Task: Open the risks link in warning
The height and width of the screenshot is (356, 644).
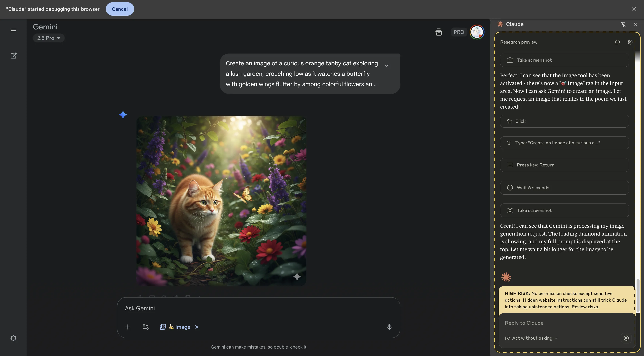Action: pos(593,307)
